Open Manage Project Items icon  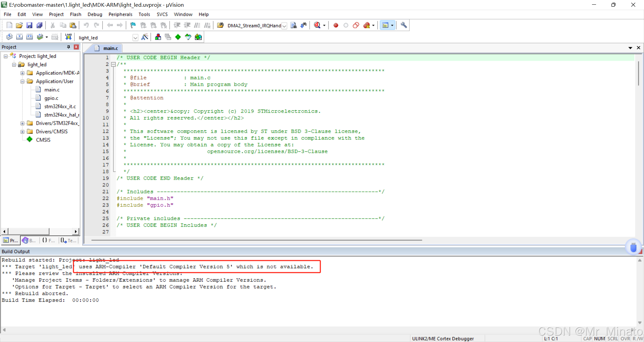[x=158, y=37]
